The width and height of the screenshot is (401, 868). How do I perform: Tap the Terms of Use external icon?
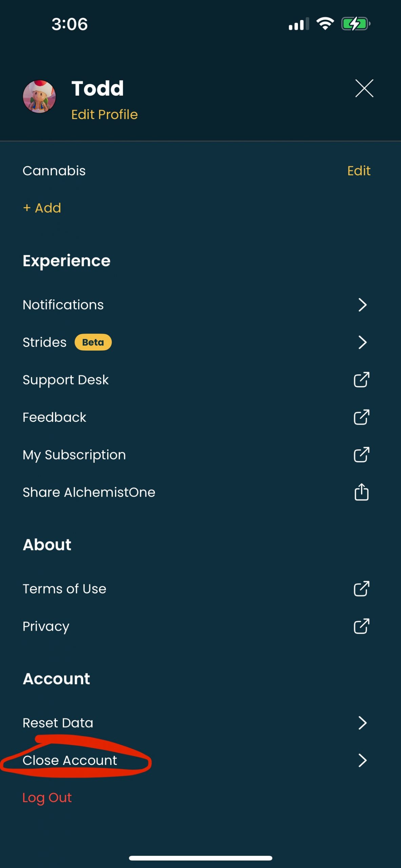[x=361, y=589]
